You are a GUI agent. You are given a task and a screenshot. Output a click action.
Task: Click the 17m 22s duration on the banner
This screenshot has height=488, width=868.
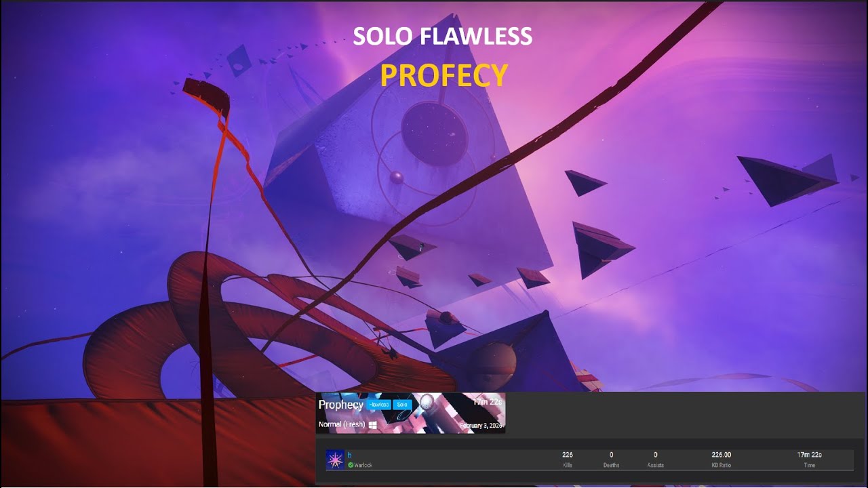[x=488, y=401]
